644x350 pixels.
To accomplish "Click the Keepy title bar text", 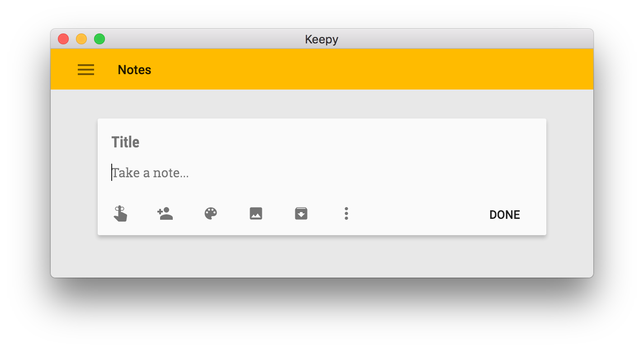I will tap(322, 39).
